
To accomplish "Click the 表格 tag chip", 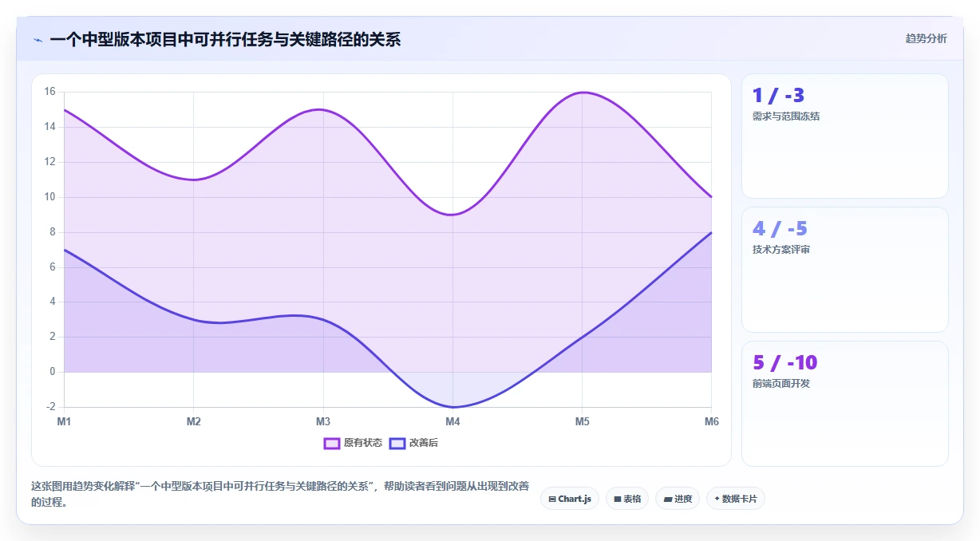I will click(x=627, y=499).
